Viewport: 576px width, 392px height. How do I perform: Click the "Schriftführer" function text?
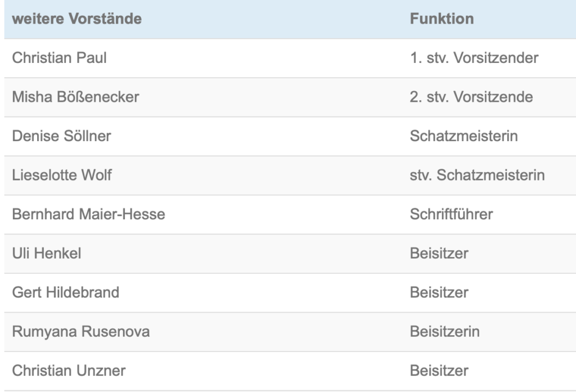451,214
